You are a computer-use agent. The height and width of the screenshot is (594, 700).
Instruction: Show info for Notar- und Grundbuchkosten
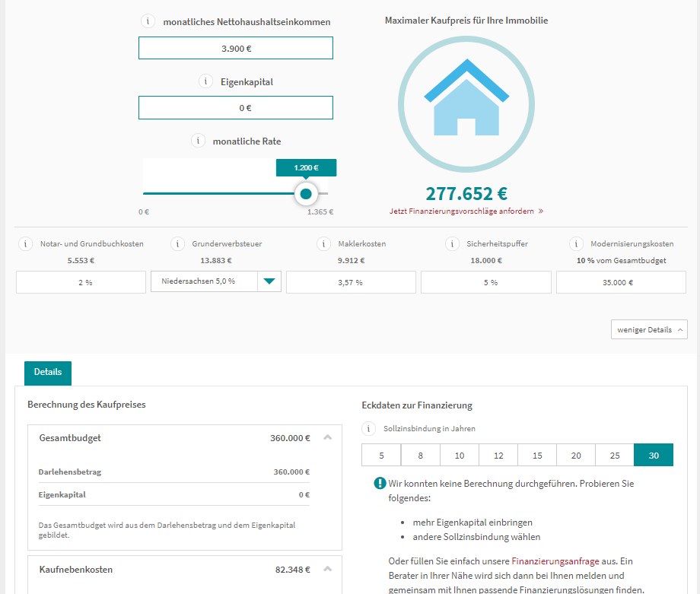click(25, 243)
